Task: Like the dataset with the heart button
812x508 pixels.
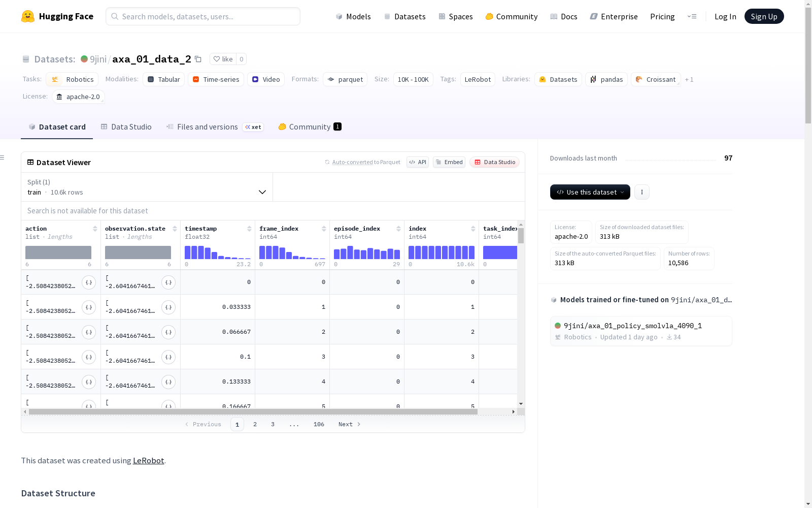Action: coord(223,59)
